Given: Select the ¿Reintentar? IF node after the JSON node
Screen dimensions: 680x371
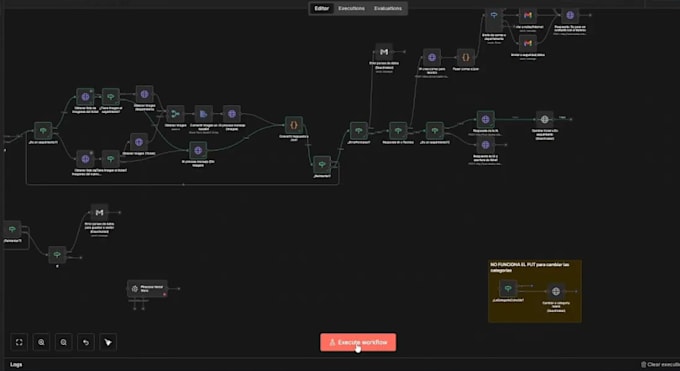Looking at the screenshot, I should coord(322,164).
